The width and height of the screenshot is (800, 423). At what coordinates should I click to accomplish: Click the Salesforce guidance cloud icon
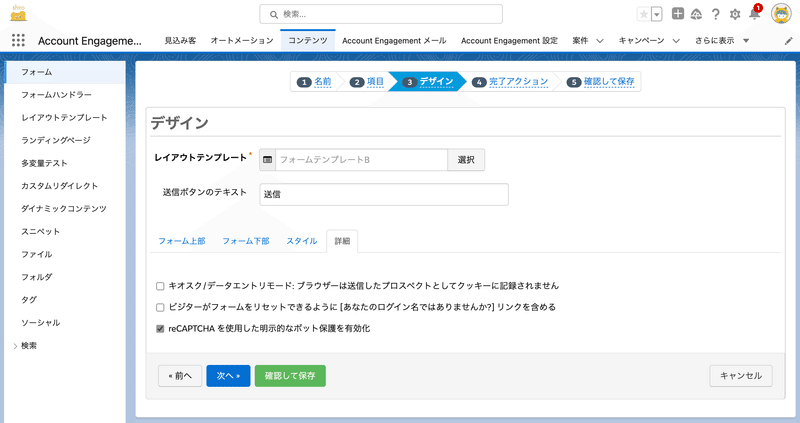(696, 14)
